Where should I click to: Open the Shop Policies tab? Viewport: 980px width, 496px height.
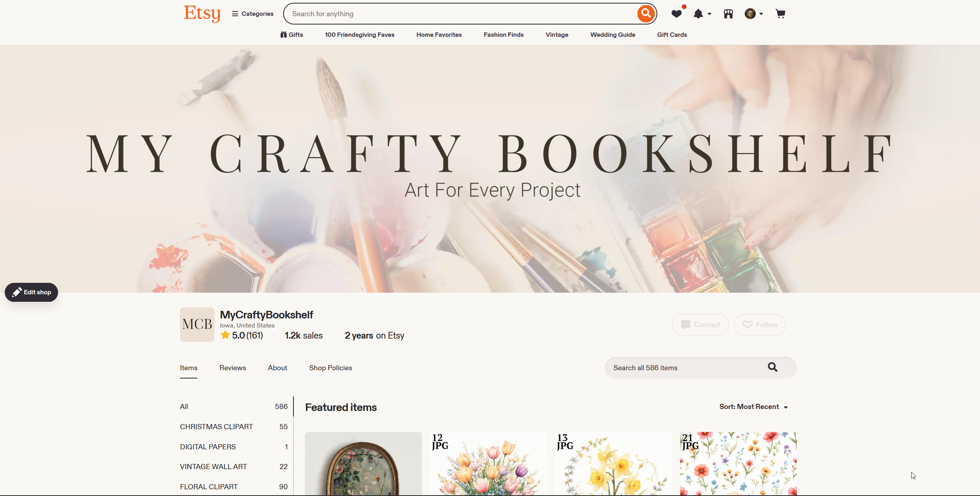[x=331, y=368]
